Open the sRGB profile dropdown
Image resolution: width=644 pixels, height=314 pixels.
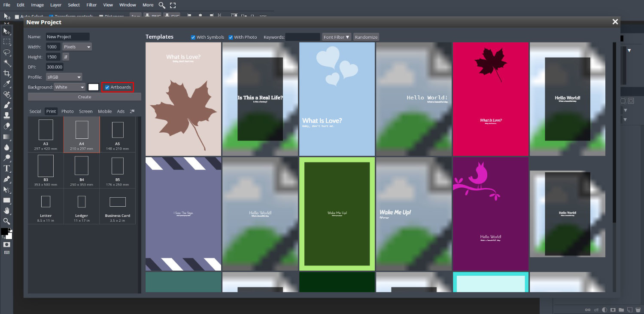pos(64,77)
